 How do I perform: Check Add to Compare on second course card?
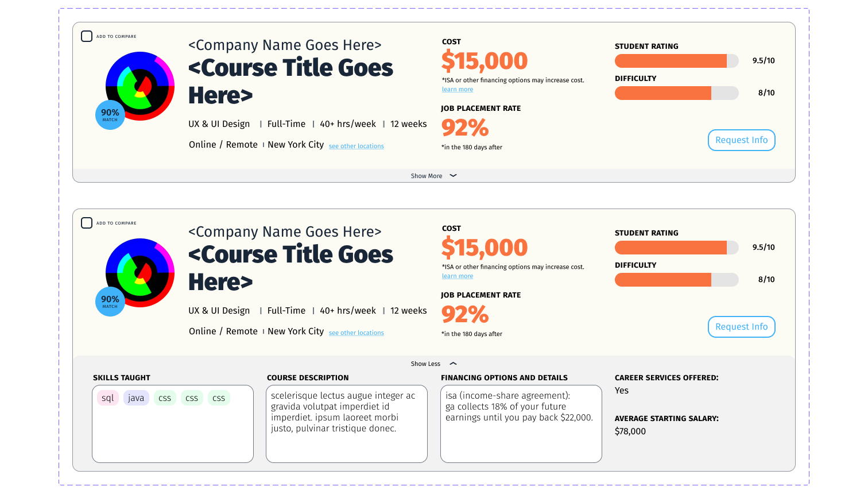point(87,223)
